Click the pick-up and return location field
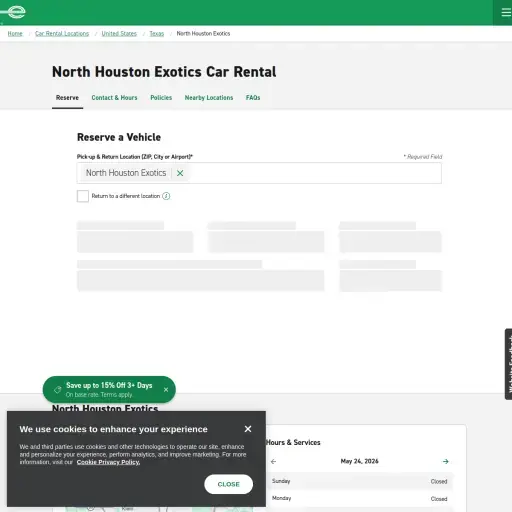Image resolution: width=512 pixels, height=512 pixels. coord(259,173)
